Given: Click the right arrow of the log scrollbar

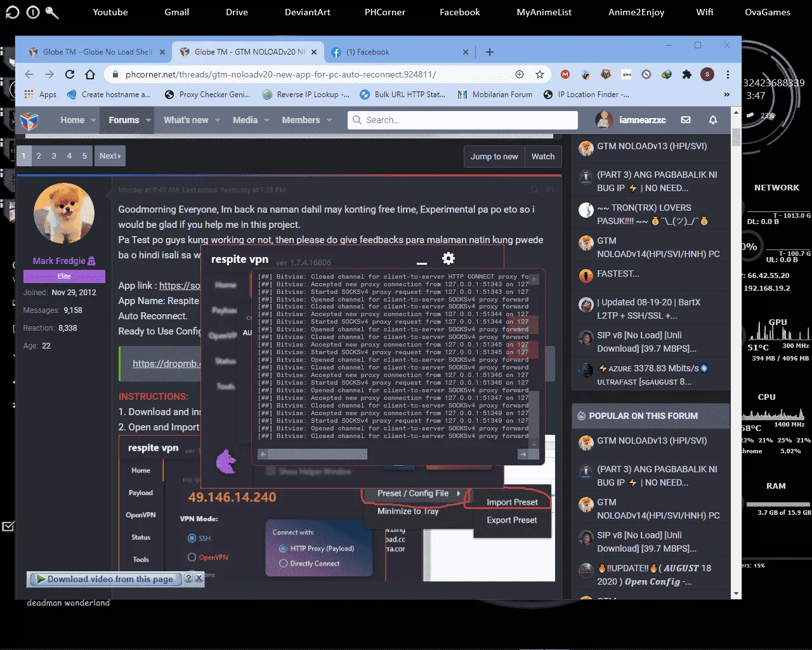Looking at the screenshot, I should click(523, 454).
